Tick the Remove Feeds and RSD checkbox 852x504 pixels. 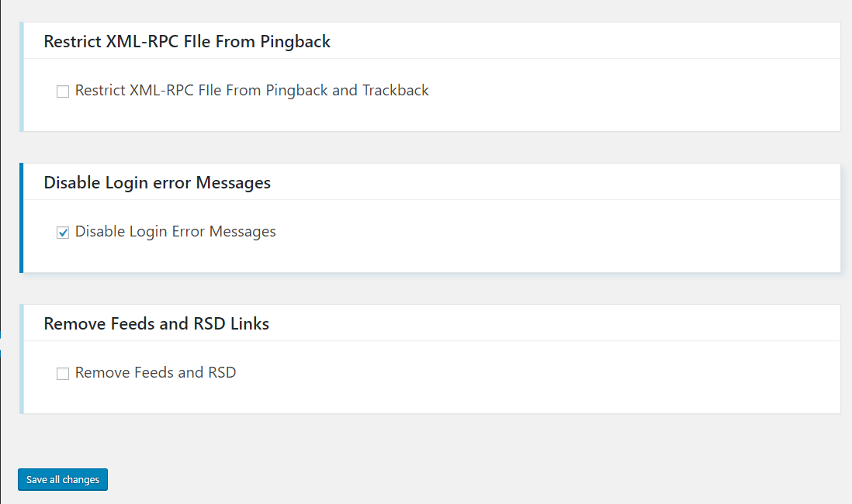point(63,374)
